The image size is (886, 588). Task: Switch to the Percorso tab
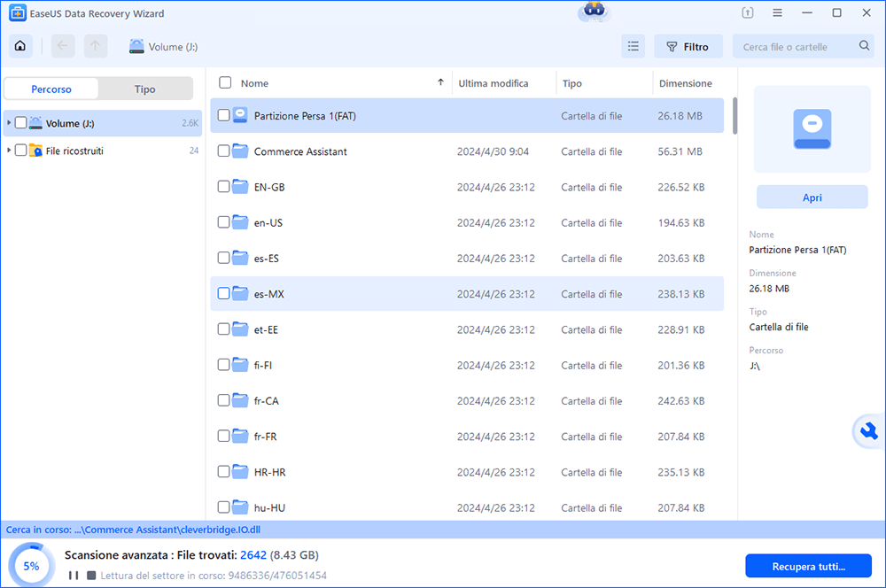tap(51, 89)
